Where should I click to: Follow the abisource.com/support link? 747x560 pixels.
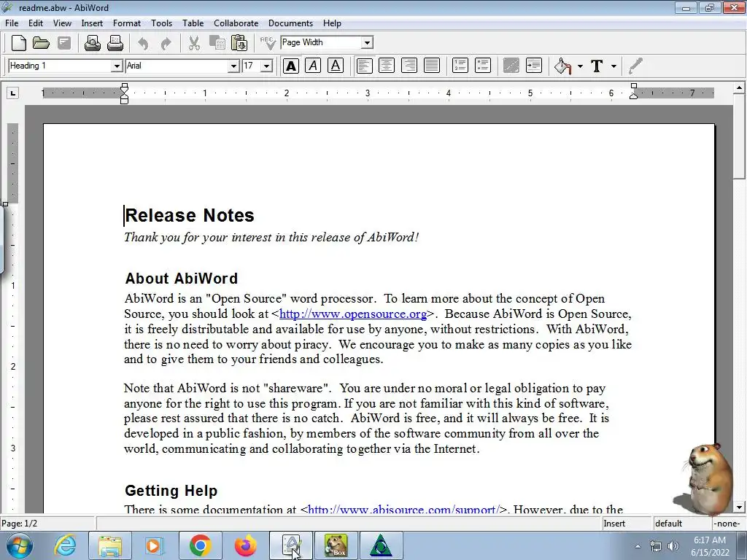point(403,509)
